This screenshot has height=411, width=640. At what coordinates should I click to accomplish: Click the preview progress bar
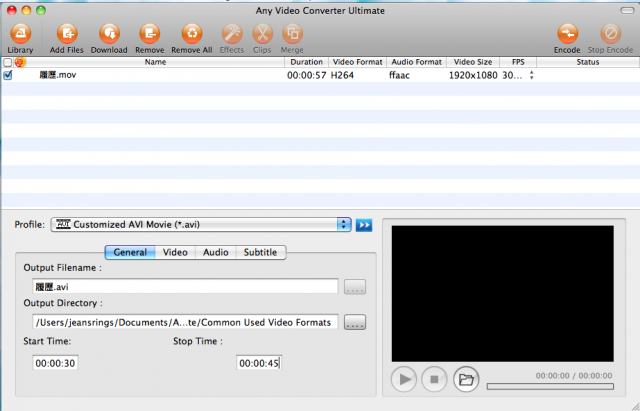point(550,386)
